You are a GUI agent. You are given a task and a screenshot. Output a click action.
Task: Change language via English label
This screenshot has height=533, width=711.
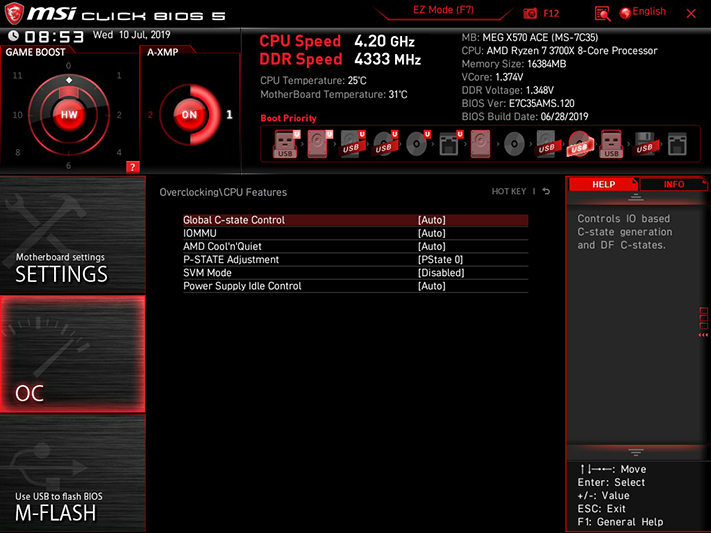click(649, 12)
